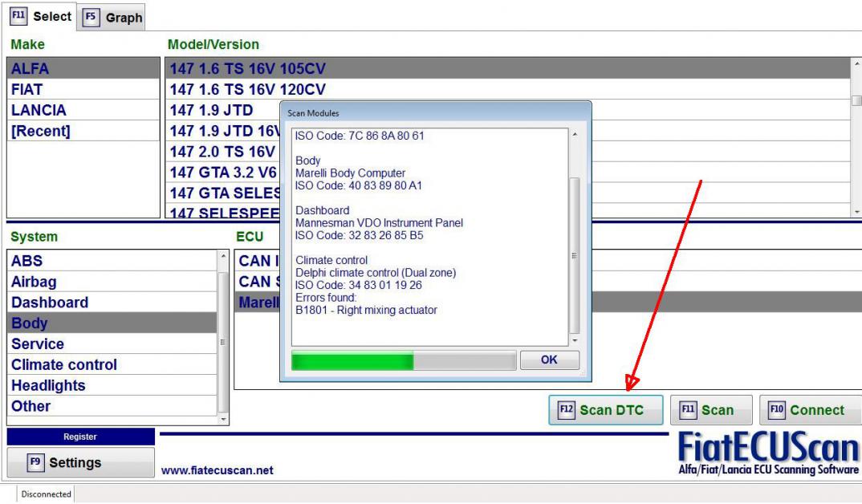Click the Scan Modules results scrollbar thumb

coord(575,255)
